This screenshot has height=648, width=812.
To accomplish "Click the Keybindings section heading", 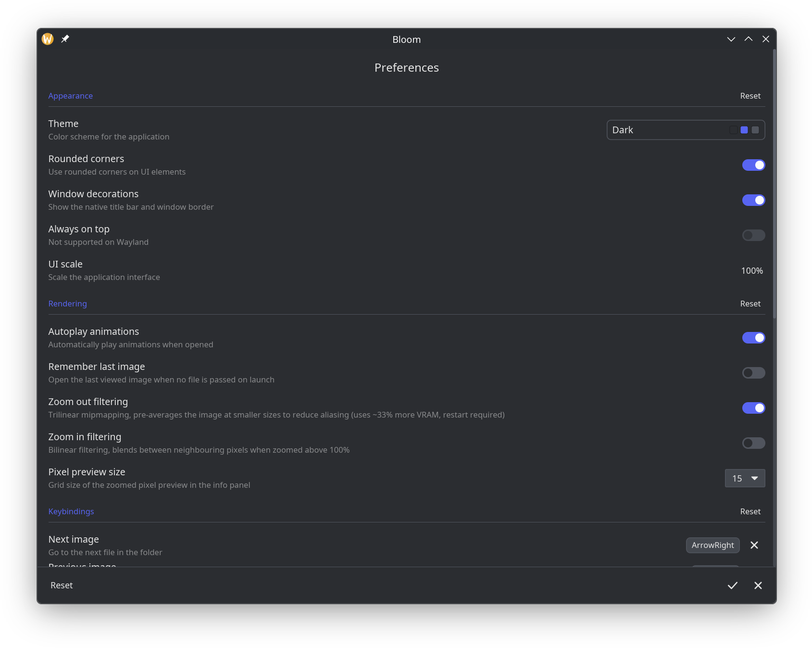I will 71,511.
